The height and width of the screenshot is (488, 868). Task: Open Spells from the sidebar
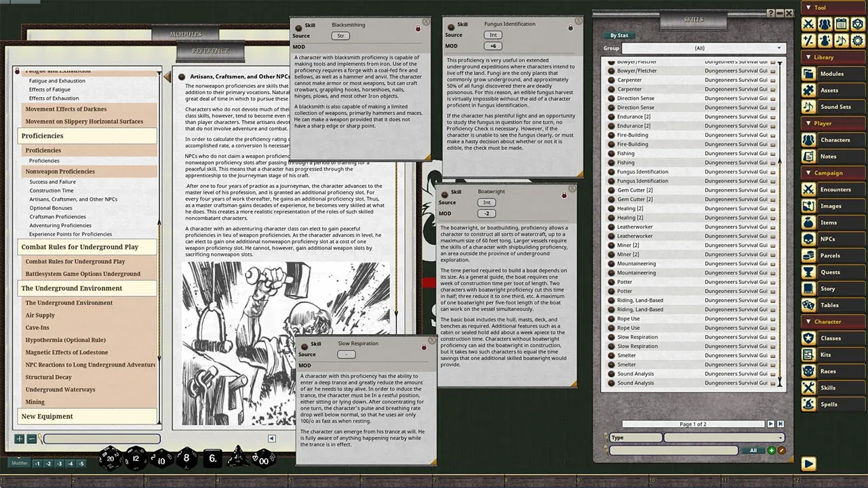click(833, 405)
